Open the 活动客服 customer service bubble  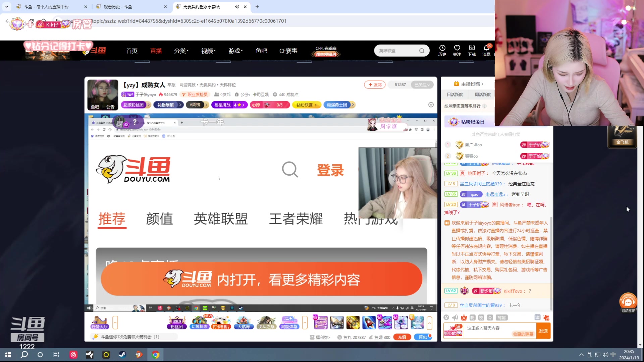(628, 303)
